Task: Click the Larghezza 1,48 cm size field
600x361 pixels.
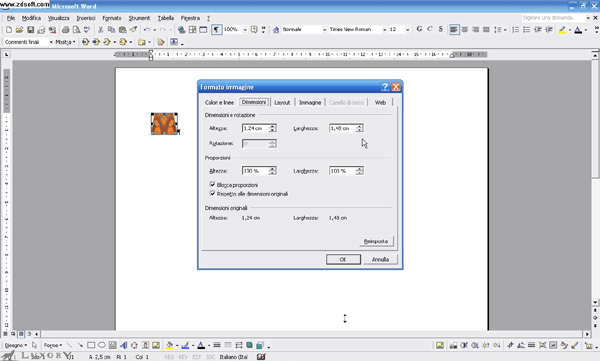Action: [x=342, y=128]
